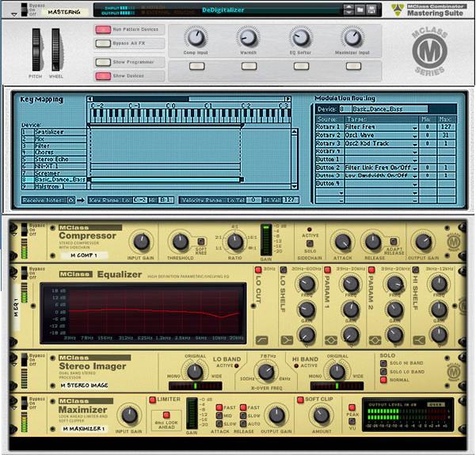476x455 pixels.
Task: Toggle the Compressor Adapt Release button
Action: point(394,241)
